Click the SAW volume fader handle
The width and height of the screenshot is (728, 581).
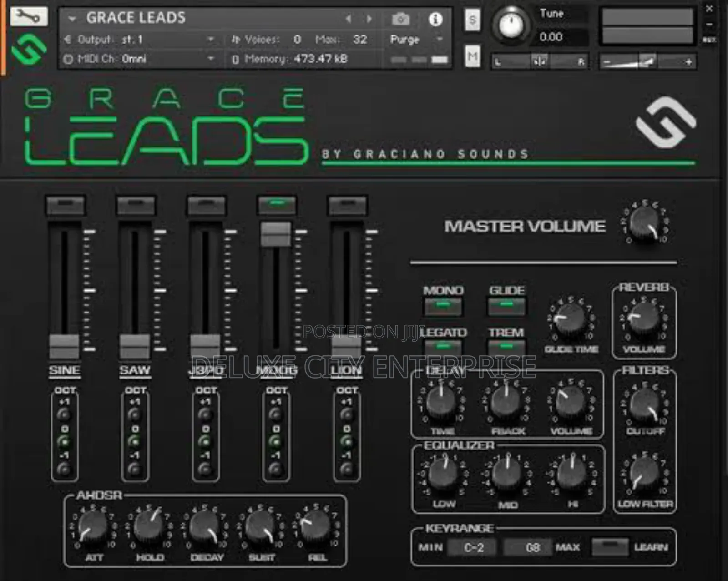pos(135,347)
